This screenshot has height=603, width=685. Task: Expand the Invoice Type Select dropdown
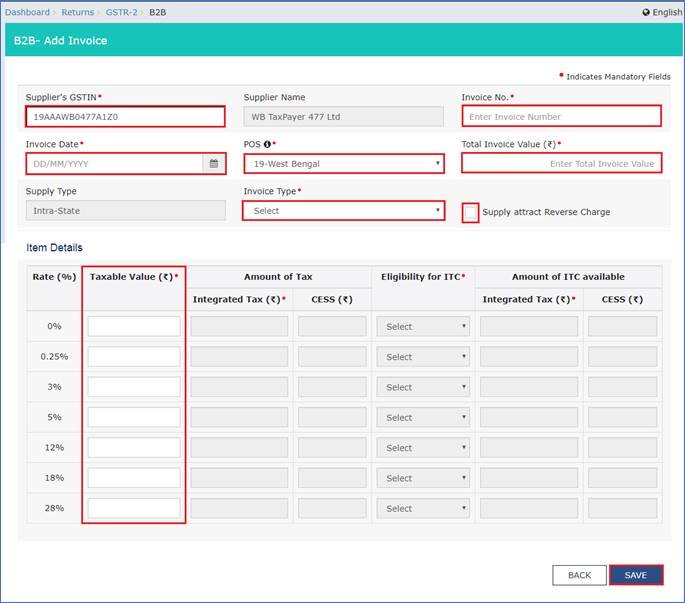pos(343,211)
